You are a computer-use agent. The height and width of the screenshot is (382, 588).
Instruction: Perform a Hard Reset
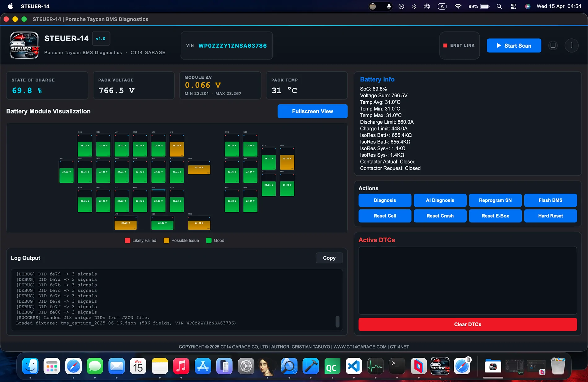pos(550,216)
